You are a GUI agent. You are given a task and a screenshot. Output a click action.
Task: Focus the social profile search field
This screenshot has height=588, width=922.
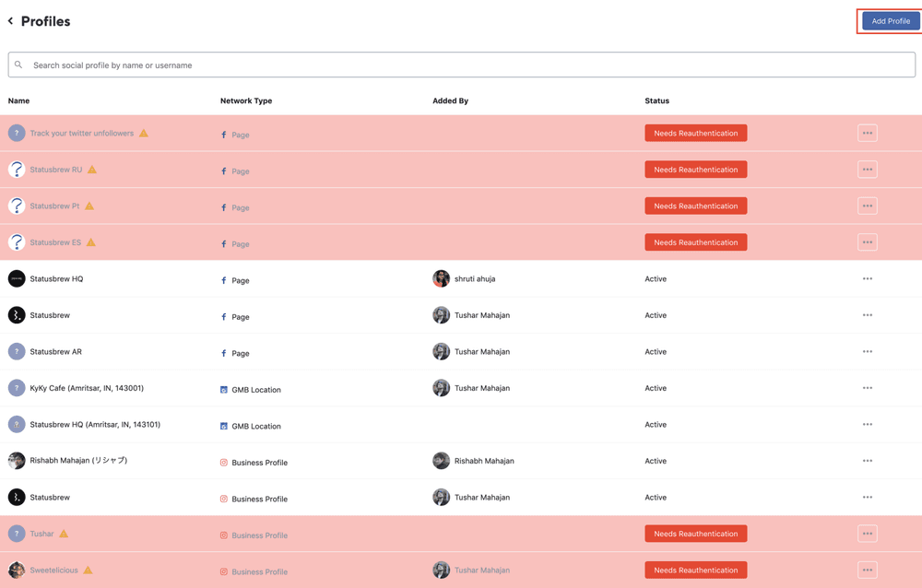[461, 65]
